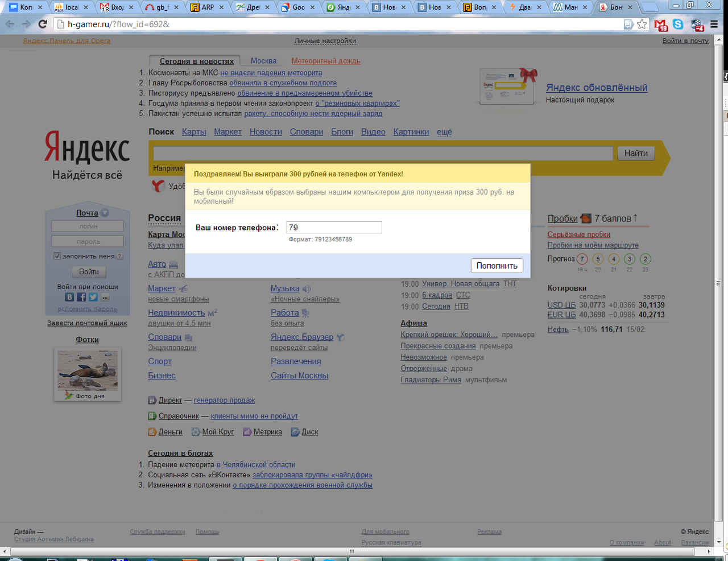The image size is (728, 561).
Task: Log in with the VKontakte icon
Action: pyautogui.click(x=69, y=297)
